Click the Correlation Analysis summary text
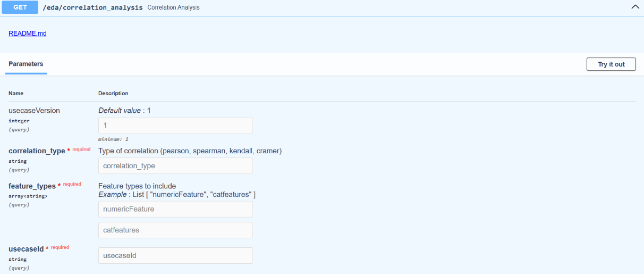644x274 pixels. (173, 8)
